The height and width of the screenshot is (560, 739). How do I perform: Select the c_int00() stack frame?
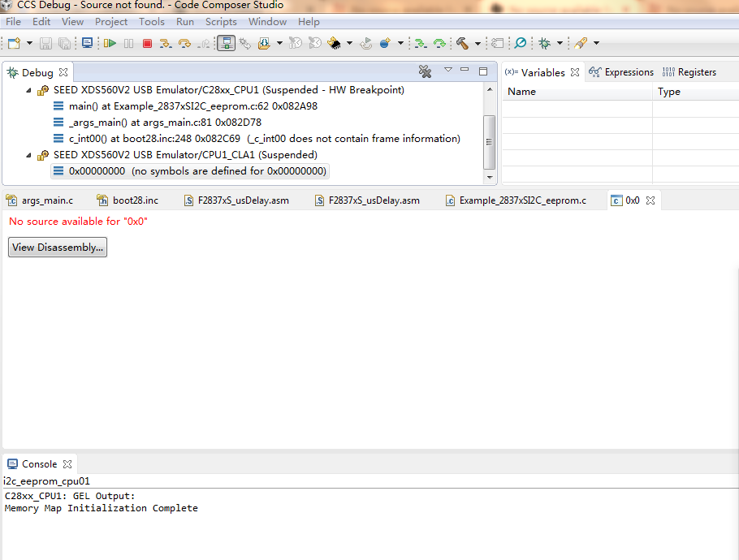(265, 139)
